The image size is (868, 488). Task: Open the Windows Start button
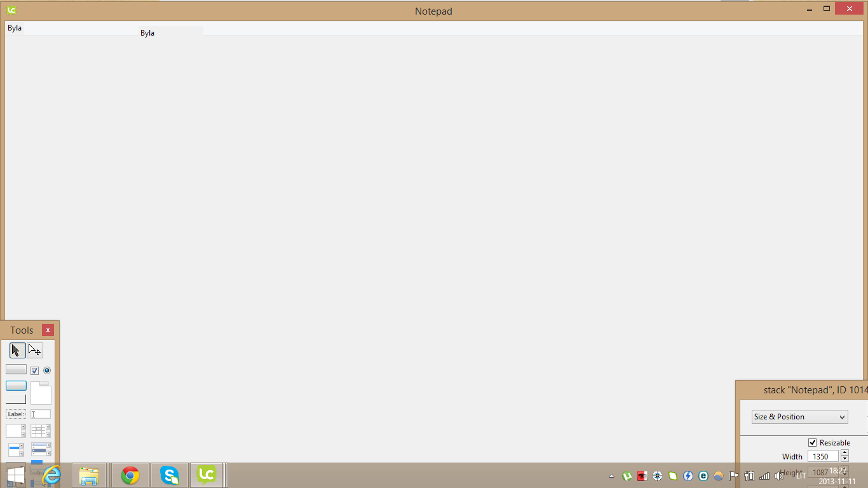pos(16,475)
